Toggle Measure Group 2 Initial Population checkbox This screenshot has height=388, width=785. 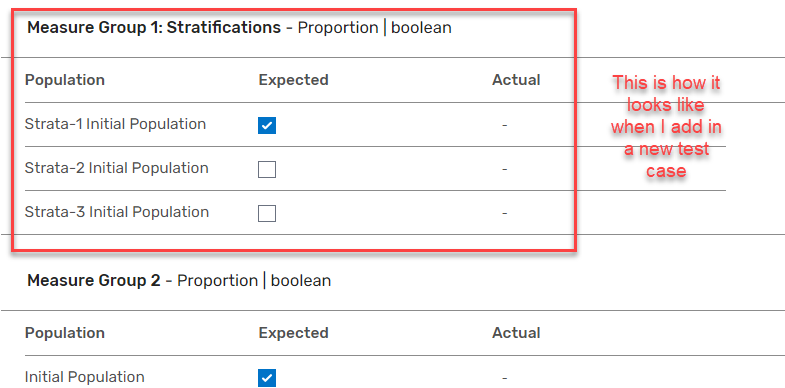pyautogui.click(x=267, y=378)
